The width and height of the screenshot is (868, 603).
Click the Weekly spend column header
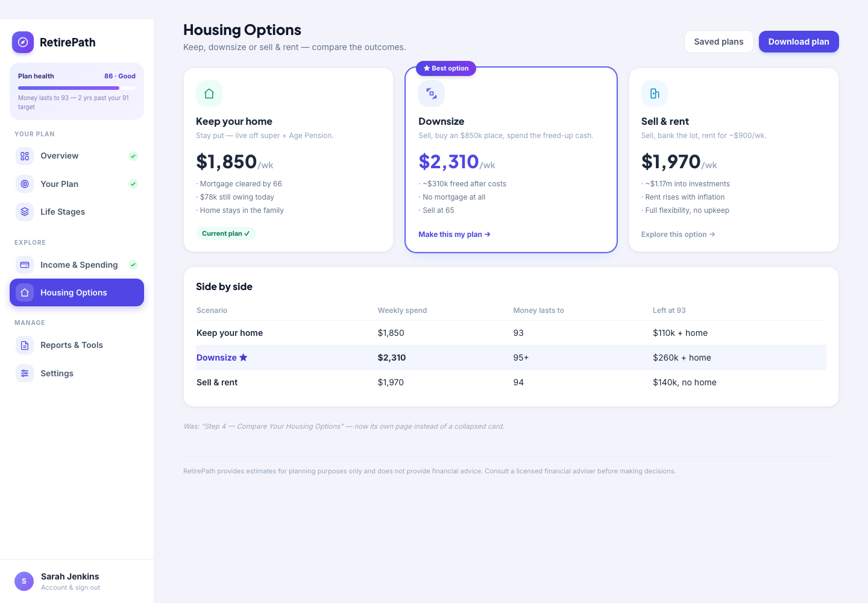tap(402, 311)
